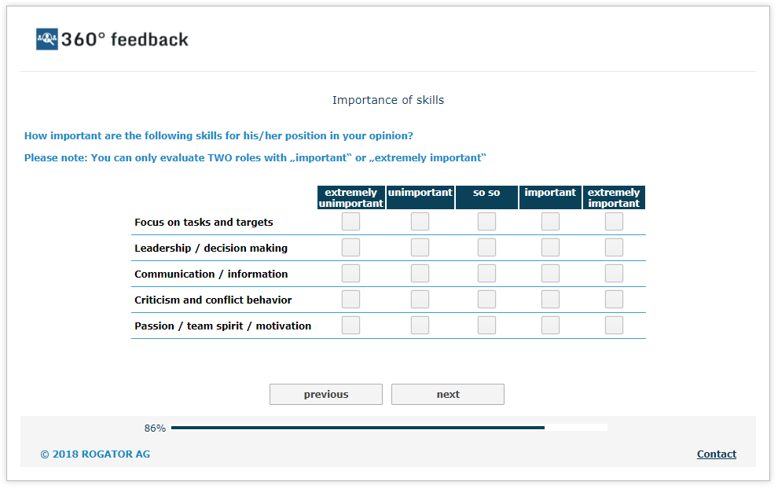Proceed with the next button

pos(447,395)
